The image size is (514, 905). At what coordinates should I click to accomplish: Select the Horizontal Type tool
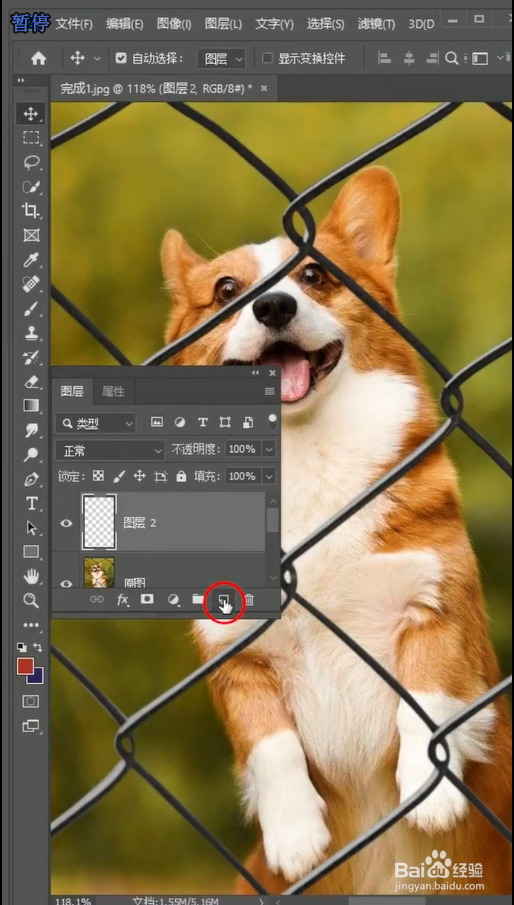coord(31,503)
